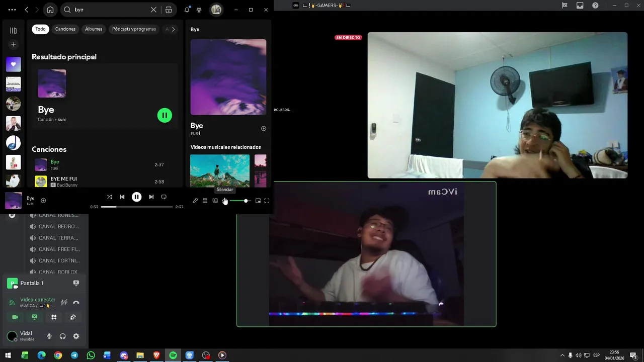Viewport: 644px width, 362px height.
Task: Join voice channel CANAL TERRA...
Action: point(54,238)
